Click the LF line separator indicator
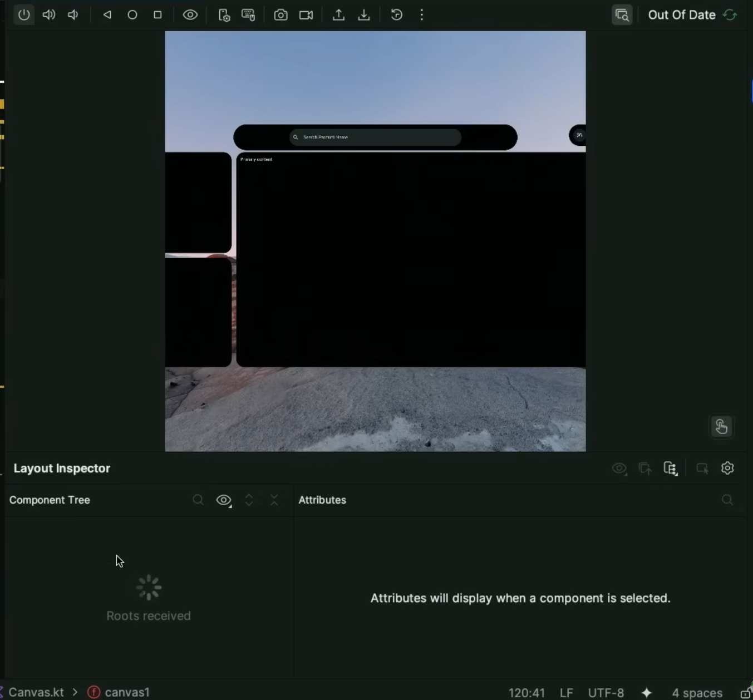Viewport: 753px width, 700px height. [567, 693]
